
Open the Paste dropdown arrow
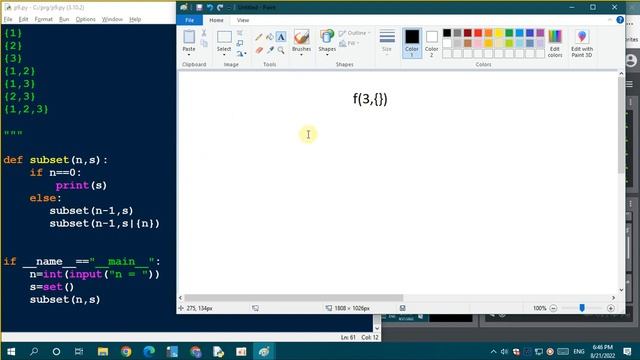coord(189,55)
